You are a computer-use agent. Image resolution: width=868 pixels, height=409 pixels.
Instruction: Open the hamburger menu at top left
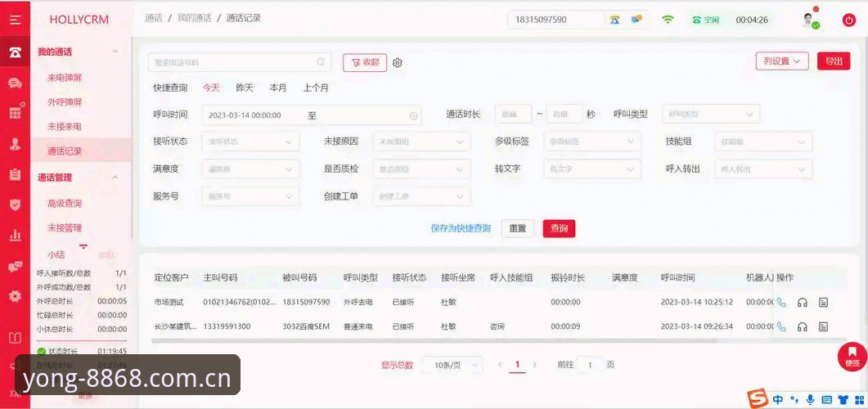tap(15, 20)
